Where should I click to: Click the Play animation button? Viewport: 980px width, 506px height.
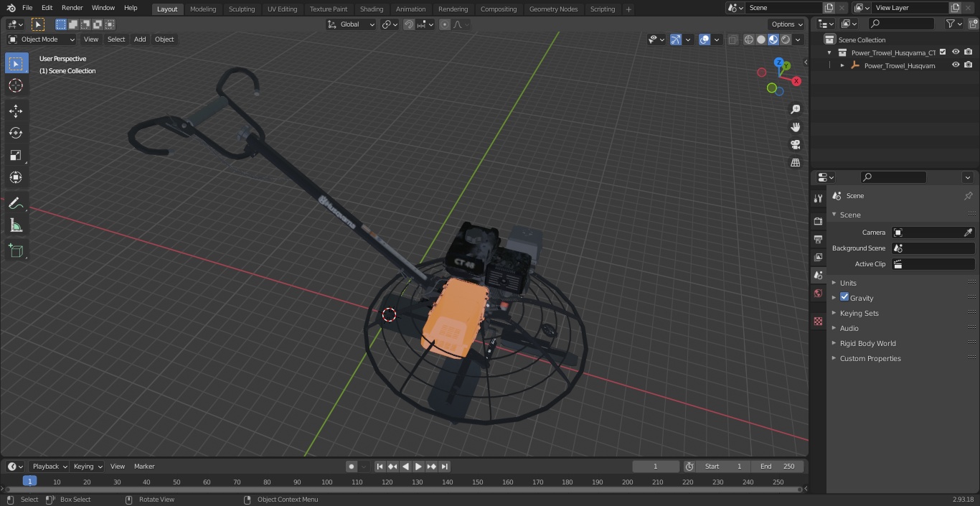coord(419,467)
